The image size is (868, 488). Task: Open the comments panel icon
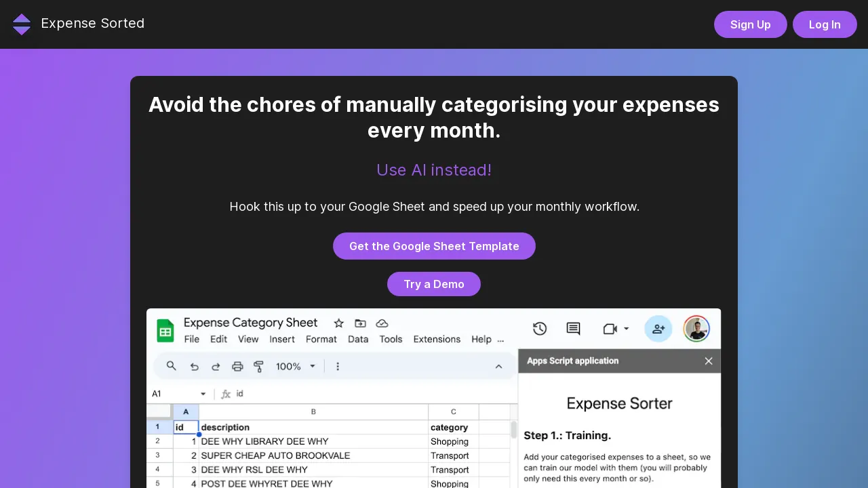click(573, 328)
